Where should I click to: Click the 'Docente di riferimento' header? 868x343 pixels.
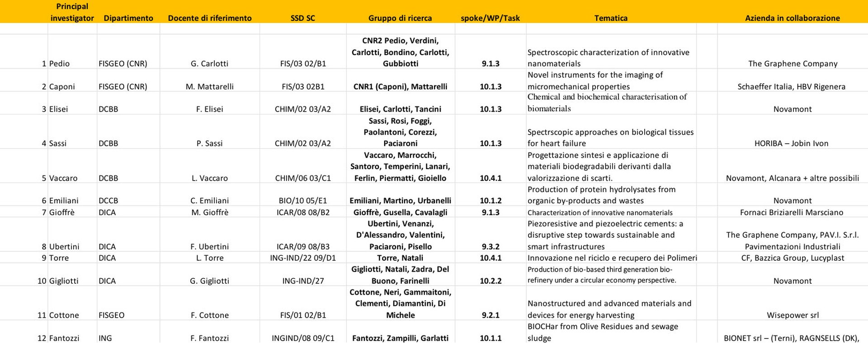point(210,18)
